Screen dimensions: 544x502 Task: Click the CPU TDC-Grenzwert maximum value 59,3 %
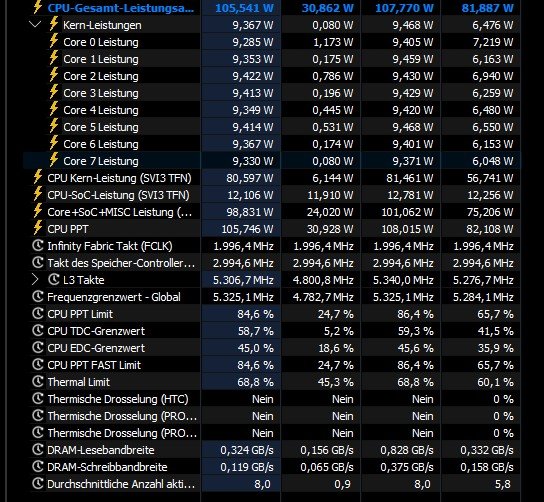point(416,331)
